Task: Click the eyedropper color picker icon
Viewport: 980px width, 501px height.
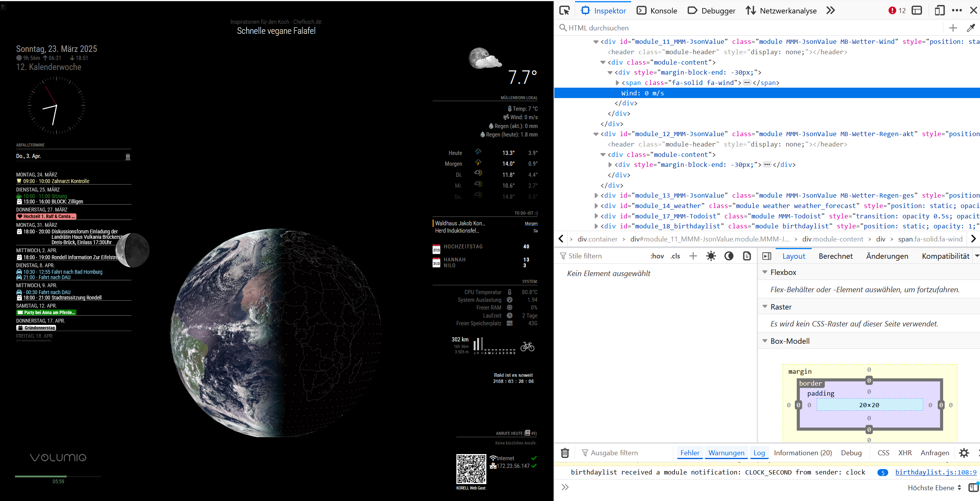Action: coord(971,28)
